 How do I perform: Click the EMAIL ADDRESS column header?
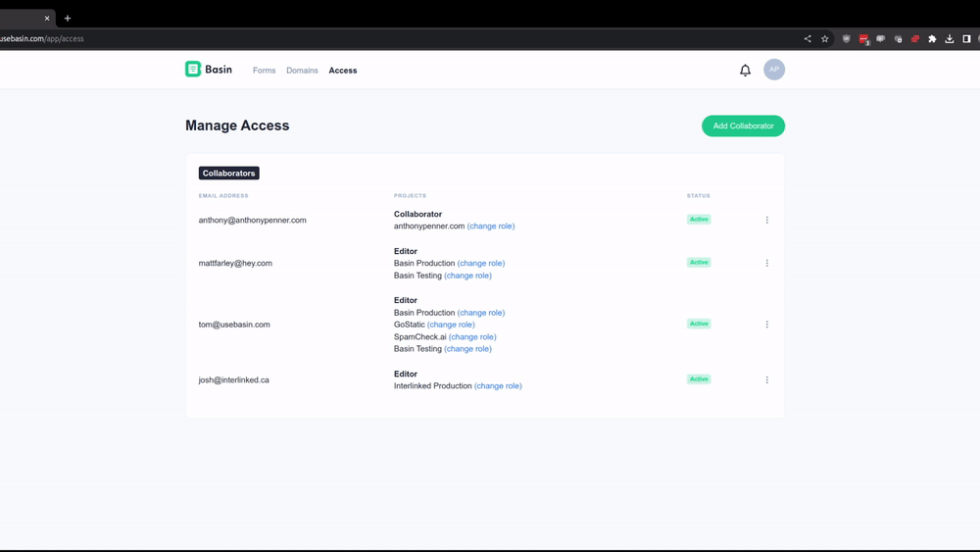point(223,196)
